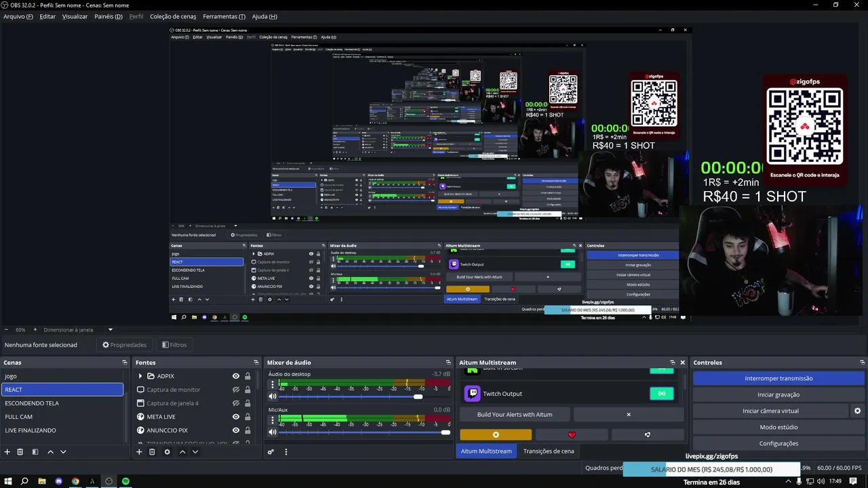Open the Ferramentas menu
The height and width of the screenshot is (488, 868).
(x=224, y=16)
